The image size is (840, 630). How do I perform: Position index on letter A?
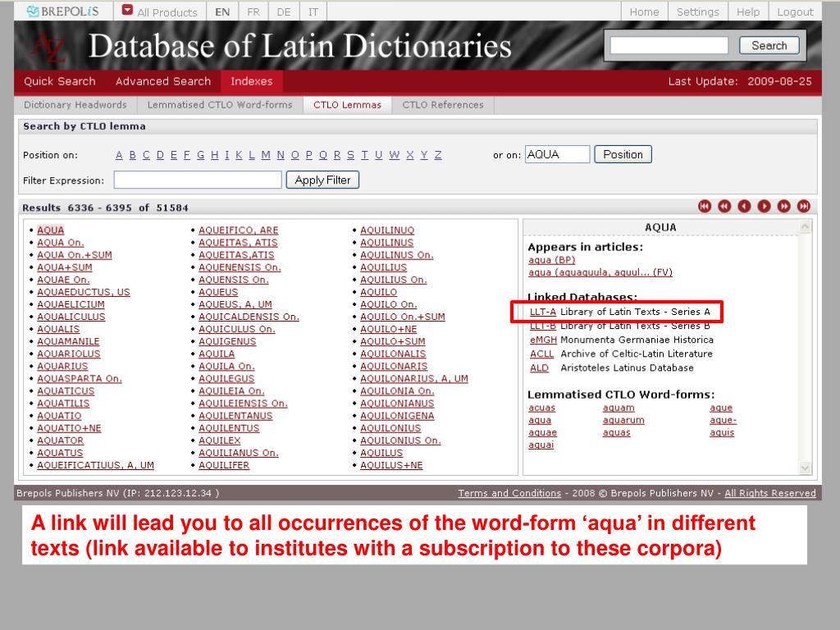pyautogui.click(x=119, y=155)
